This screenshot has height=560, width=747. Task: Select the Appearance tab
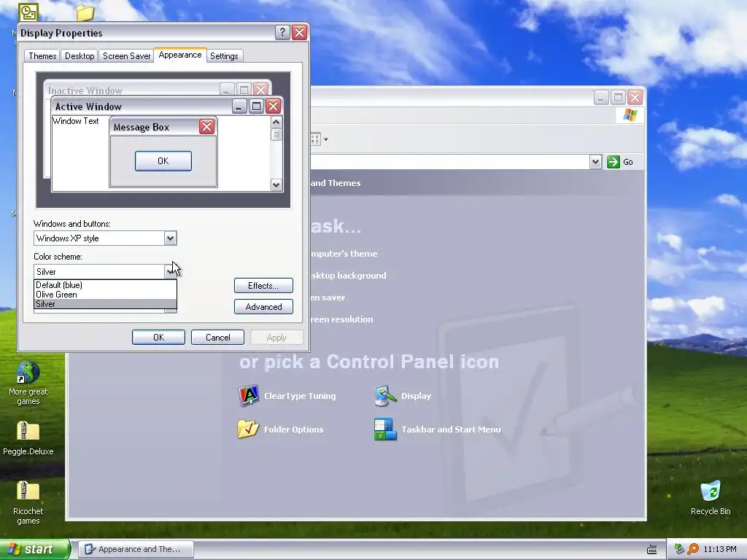[180, 55]
